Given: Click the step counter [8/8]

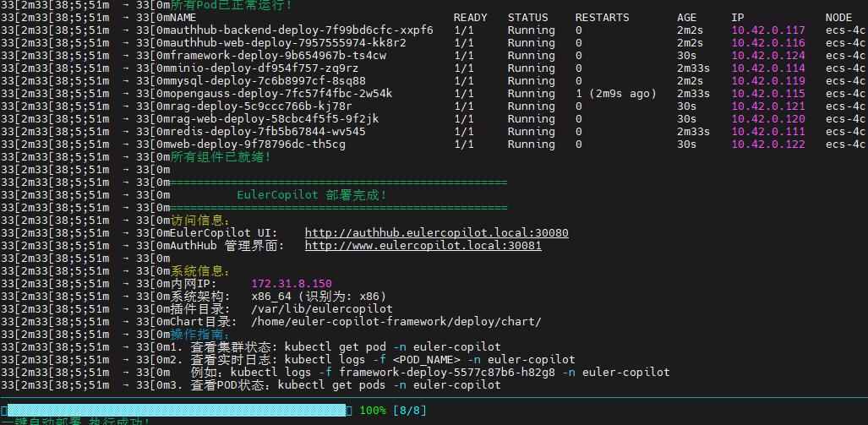Looking at the screenshot, I should click(410, 411).
